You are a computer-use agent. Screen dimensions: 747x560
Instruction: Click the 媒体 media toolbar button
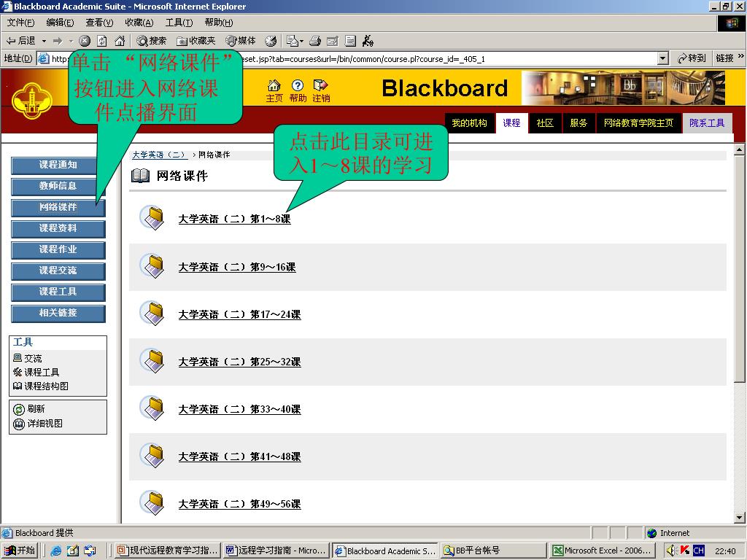tap(241, 41)
